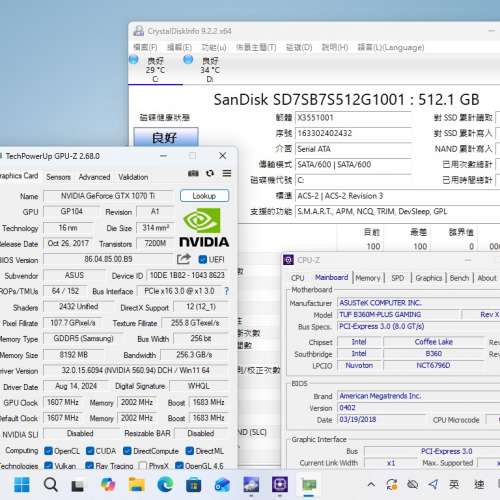Click the GPU-Z refresh icon
Image resolution: width=500 pixels, height=500 pixels.
click(210, 173)
